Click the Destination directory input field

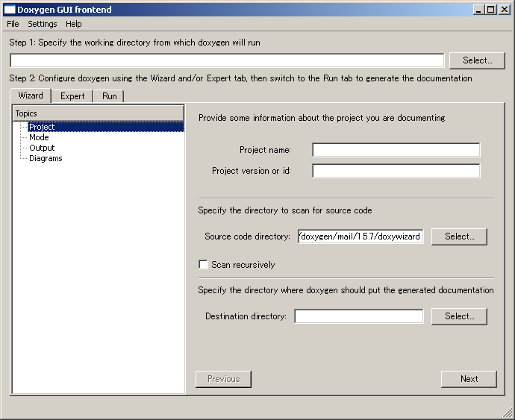coord(358,316)
